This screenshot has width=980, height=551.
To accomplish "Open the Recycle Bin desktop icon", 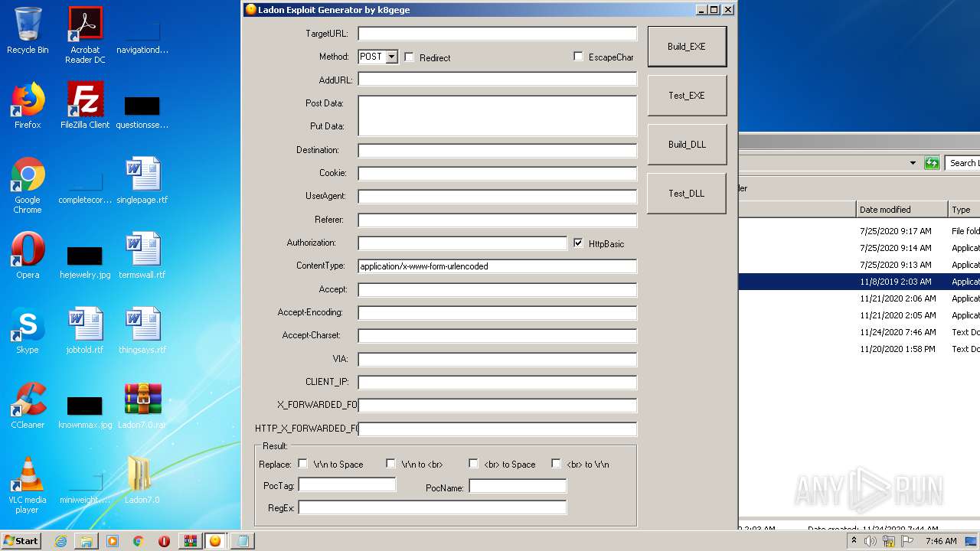I will coord(28,31).
